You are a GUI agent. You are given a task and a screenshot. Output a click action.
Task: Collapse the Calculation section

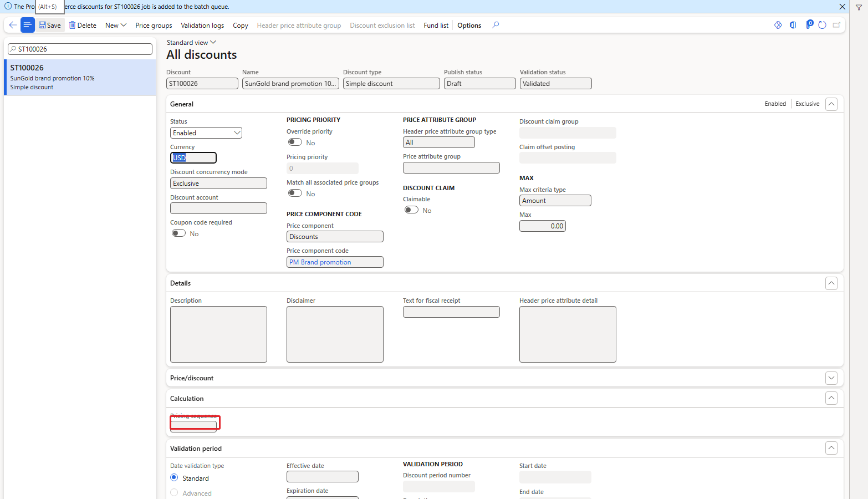pos(831,399)
